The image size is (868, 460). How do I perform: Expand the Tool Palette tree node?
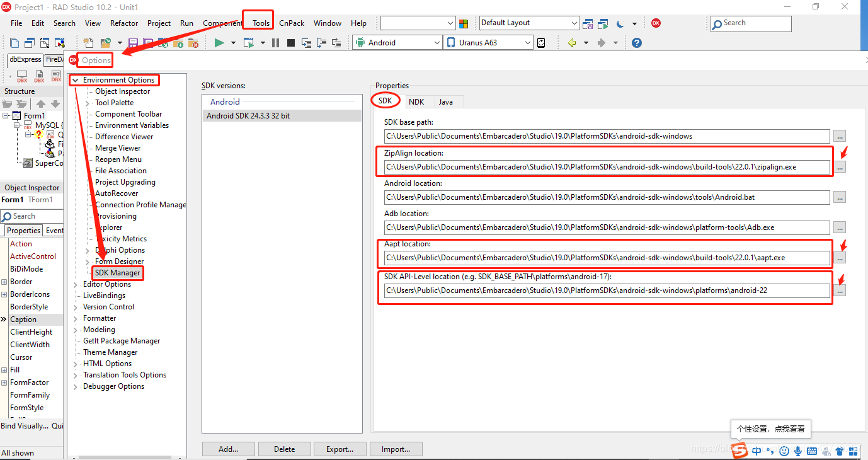pos(88,103)
